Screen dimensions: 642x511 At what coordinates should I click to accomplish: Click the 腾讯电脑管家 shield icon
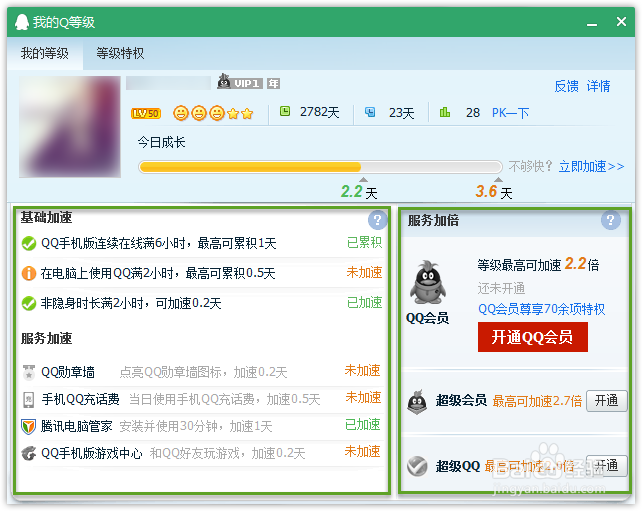tap(28, 427)
